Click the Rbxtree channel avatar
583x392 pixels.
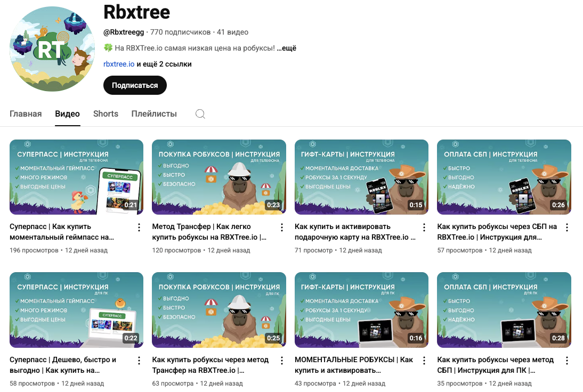pyautogui.click(x=52, y=48)
